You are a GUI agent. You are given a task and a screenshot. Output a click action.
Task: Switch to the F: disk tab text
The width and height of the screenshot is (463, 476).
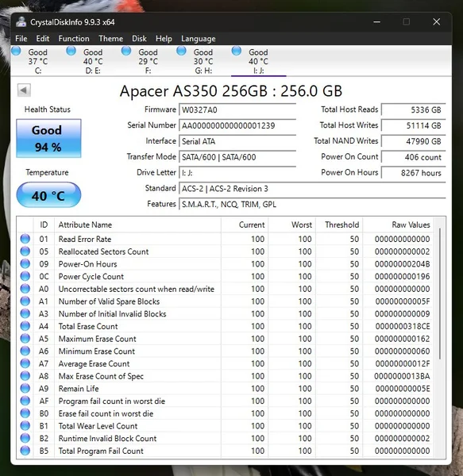(148, 61)
